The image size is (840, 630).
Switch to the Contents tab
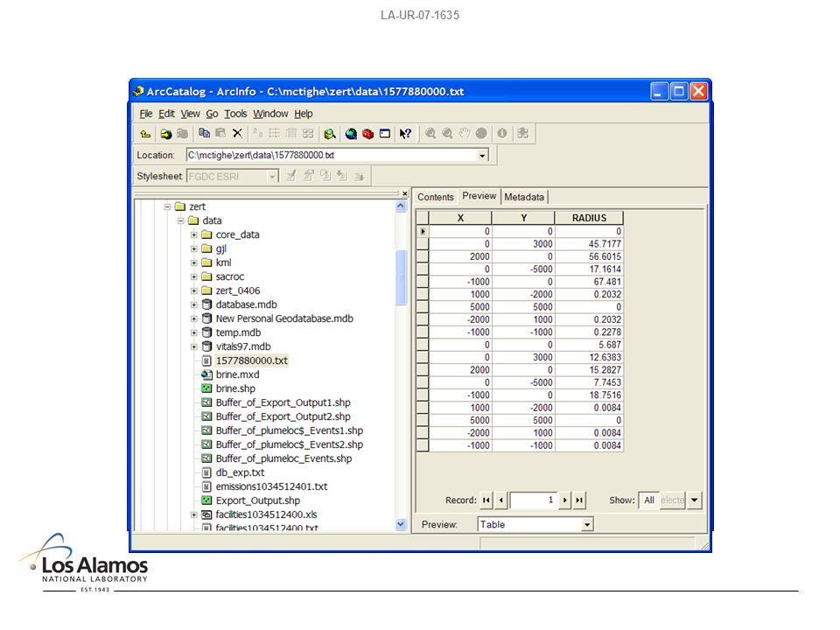436,197
